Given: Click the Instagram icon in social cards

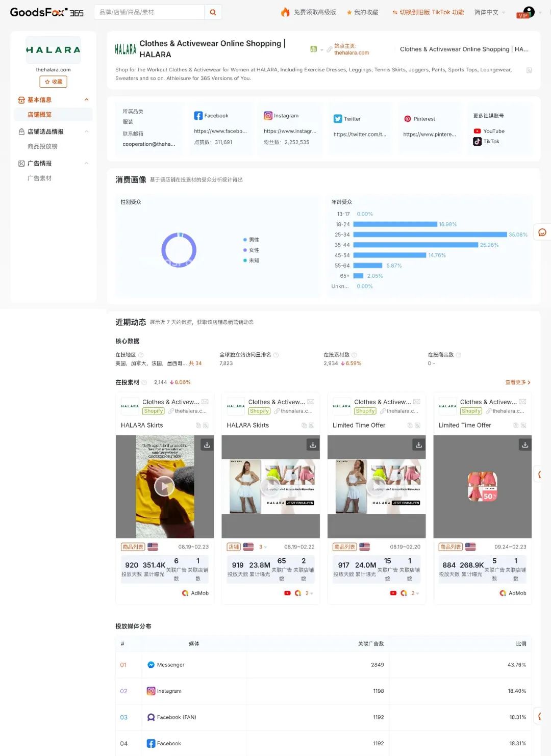Looking at the screenshot, I should pos(268,116).
